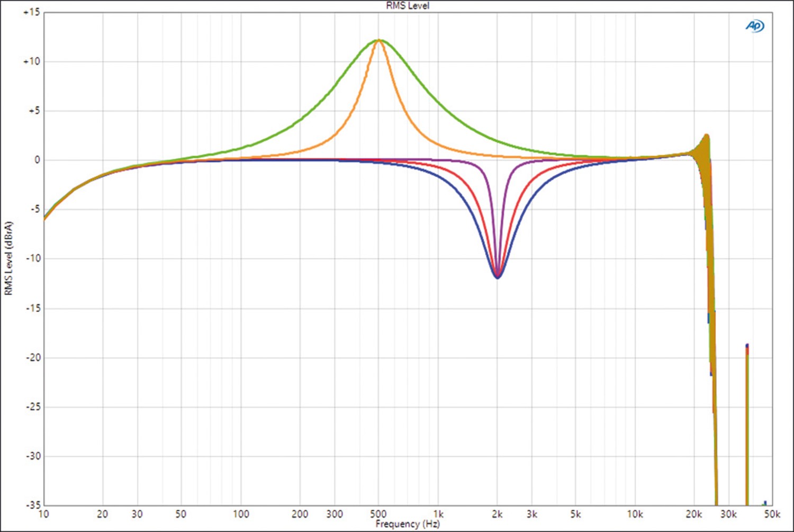Image resolution: width=794 pixels, height=532 pixels.
Task: Click the AP logo in the chart corner
Action: coord(755,26)
